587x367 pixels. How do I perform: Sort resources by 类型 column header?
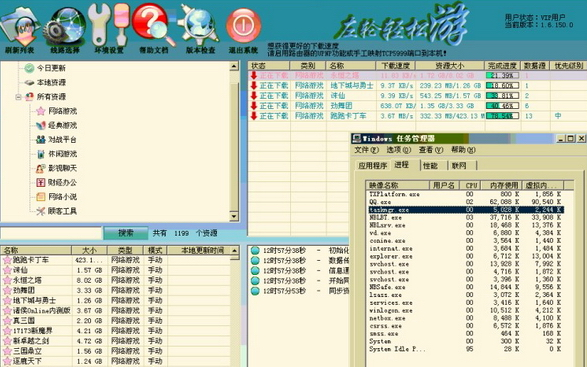(125, 250)
